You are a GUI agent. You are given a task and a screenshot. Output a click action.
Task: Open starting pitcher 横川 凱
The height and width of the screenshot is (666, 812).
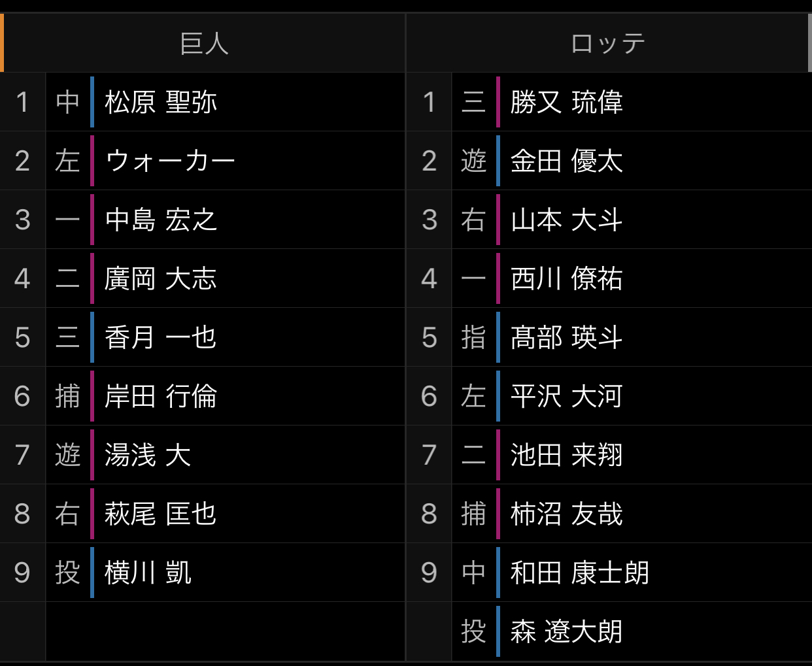[148, 573]
